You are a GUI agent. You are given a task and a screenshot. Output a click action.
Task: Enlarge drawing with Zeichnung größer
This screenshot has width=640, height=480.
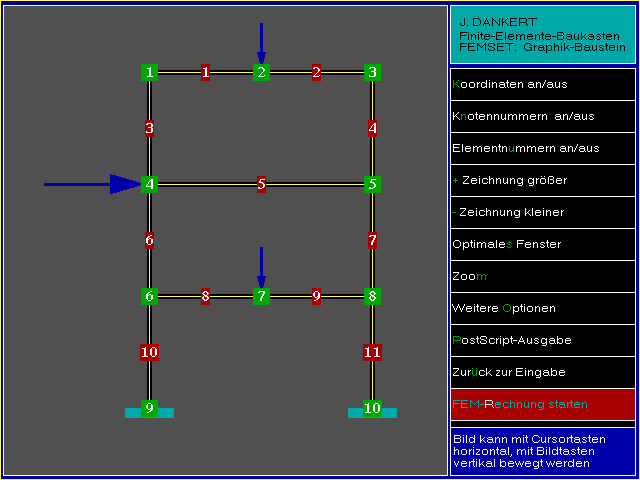click(542, 180)
